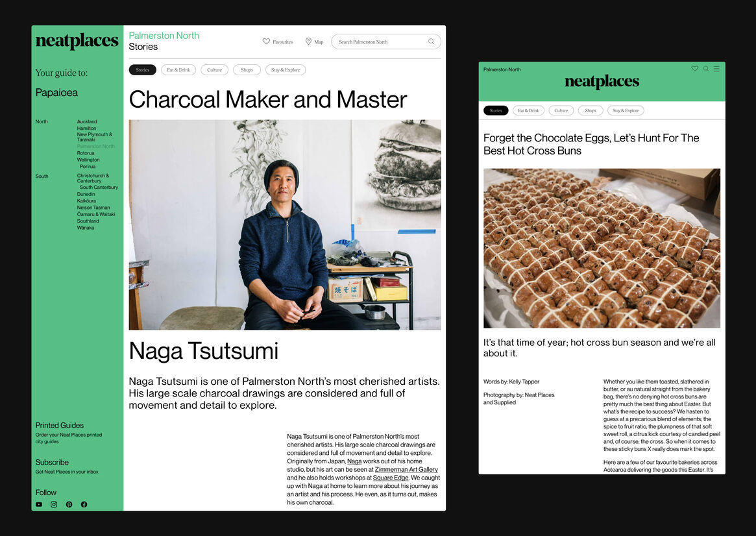756x536 pixels.
Task: Open the Pinterest icon under Follow
Action: (69, 504)
